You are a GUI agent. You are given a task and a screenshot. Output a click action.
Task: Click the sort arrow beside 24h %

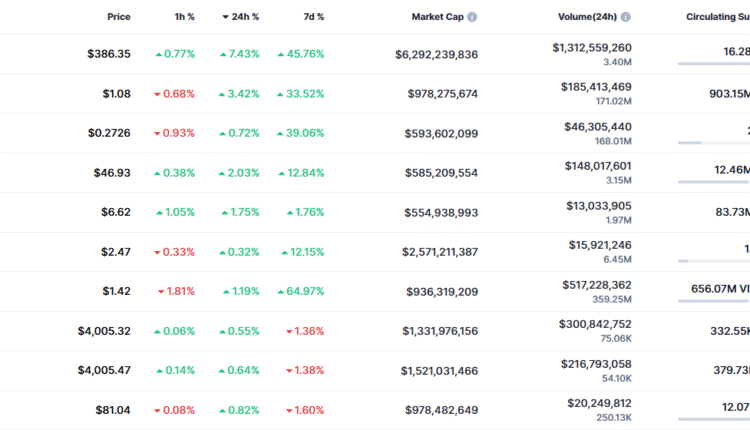pos(225,17)
